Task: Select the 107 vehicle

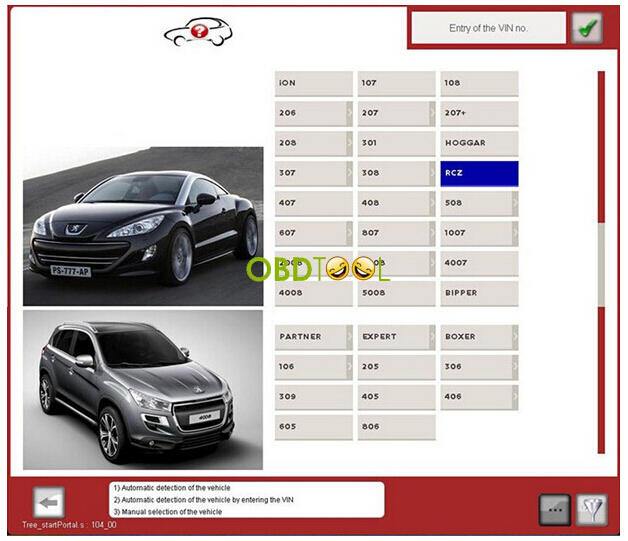Action: click(397, 83)
